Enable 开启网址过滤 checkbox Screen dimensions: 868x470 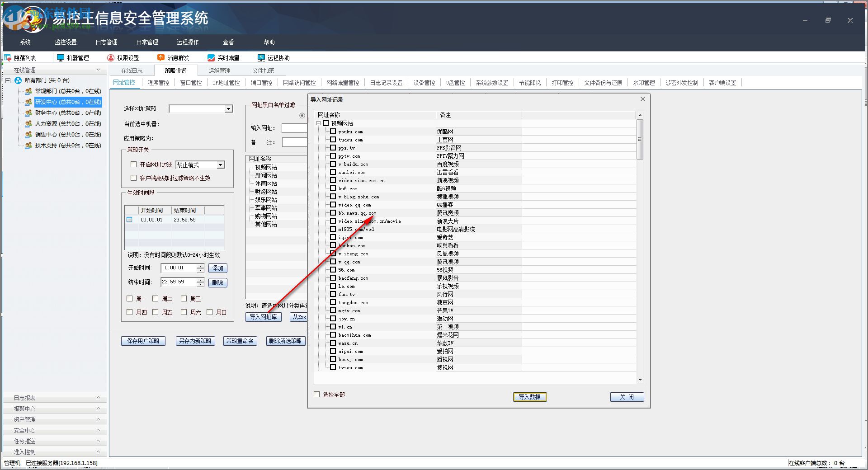133,164
